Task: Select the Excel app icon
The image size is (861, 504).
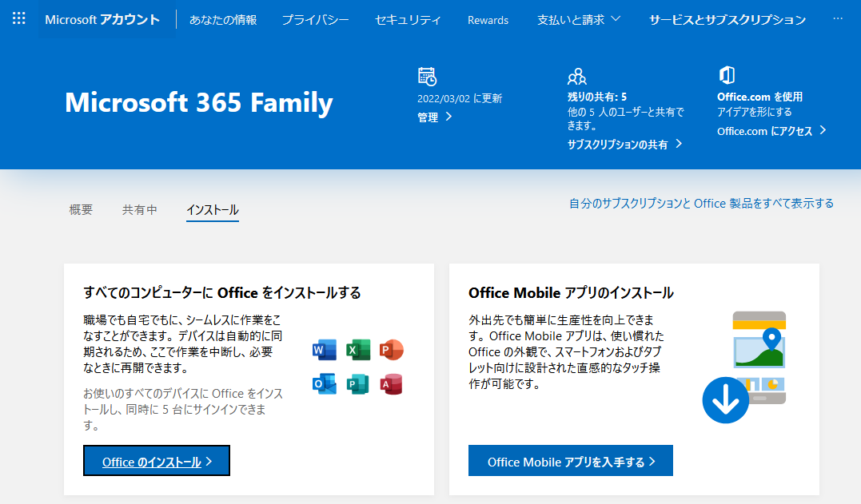Action: click(x=357, y=349)
